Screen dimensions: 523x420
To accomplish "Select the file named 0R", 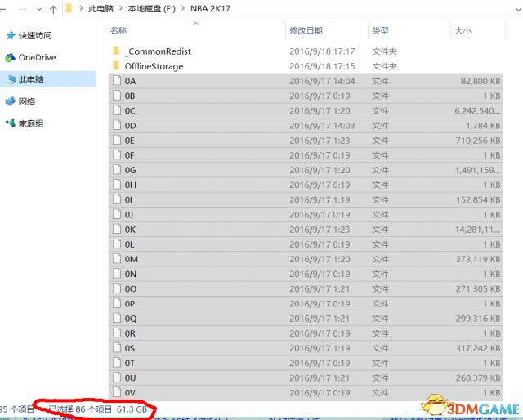I will coord(130,333).
